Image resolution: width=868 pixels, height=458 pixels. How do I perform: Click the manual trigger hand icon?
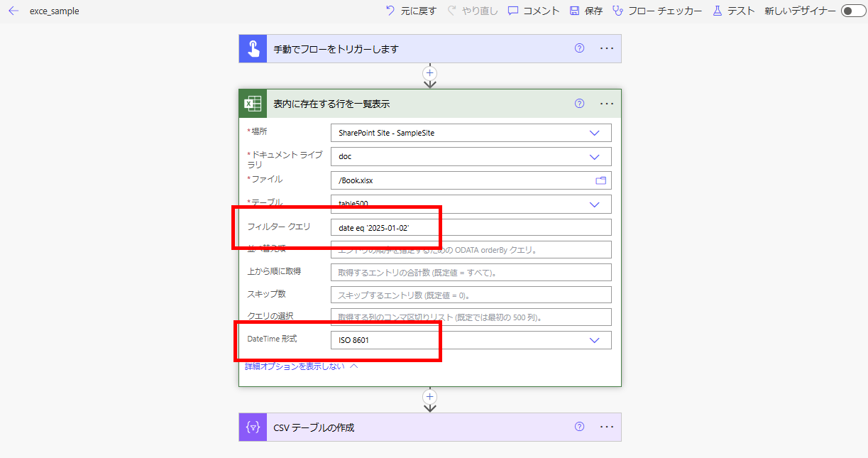pos(253,48)
